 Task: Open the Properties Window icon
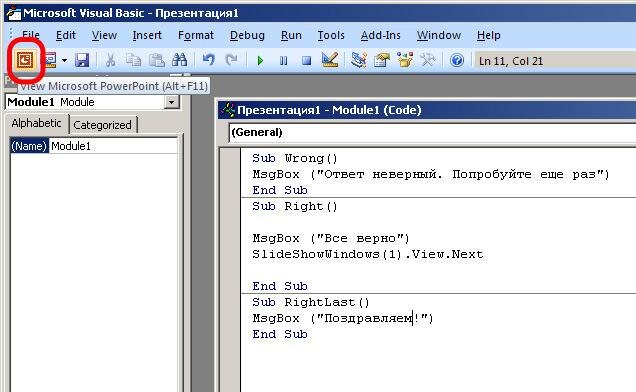pos(382,60)
